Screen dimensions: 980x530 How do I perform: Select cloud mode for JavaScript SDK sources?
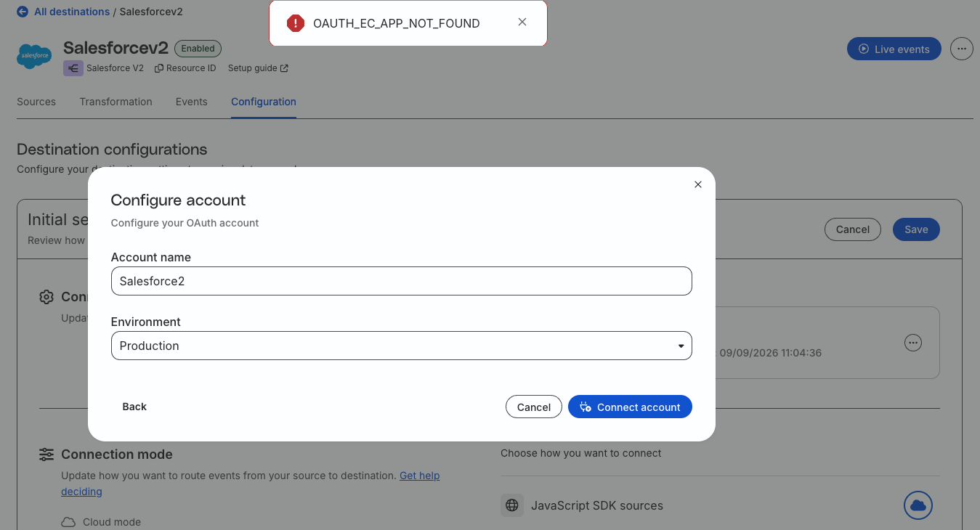tap(918, 505)
